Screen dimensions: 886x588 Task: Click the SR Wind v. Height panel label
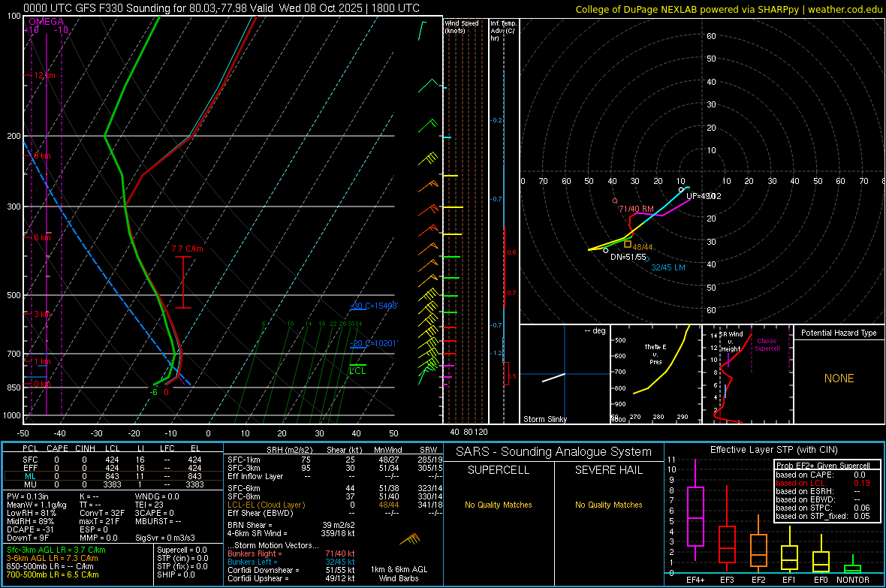(x=731, y=342)
